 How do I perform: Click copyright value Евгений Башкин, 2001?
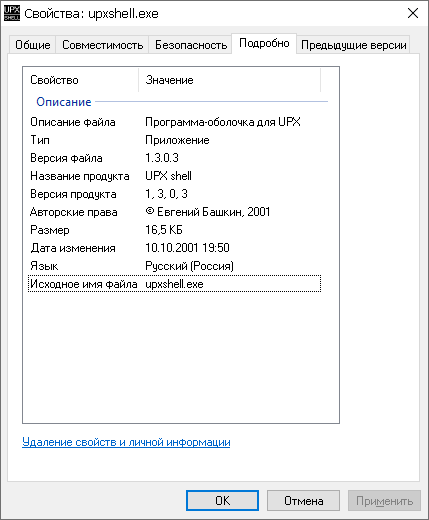(x=208, y=212)
